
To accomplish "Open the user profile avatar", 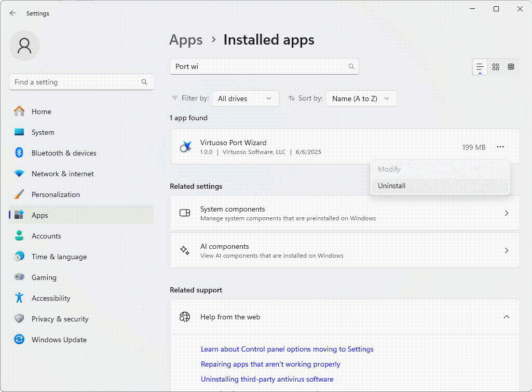I will (x=24, y=46).
